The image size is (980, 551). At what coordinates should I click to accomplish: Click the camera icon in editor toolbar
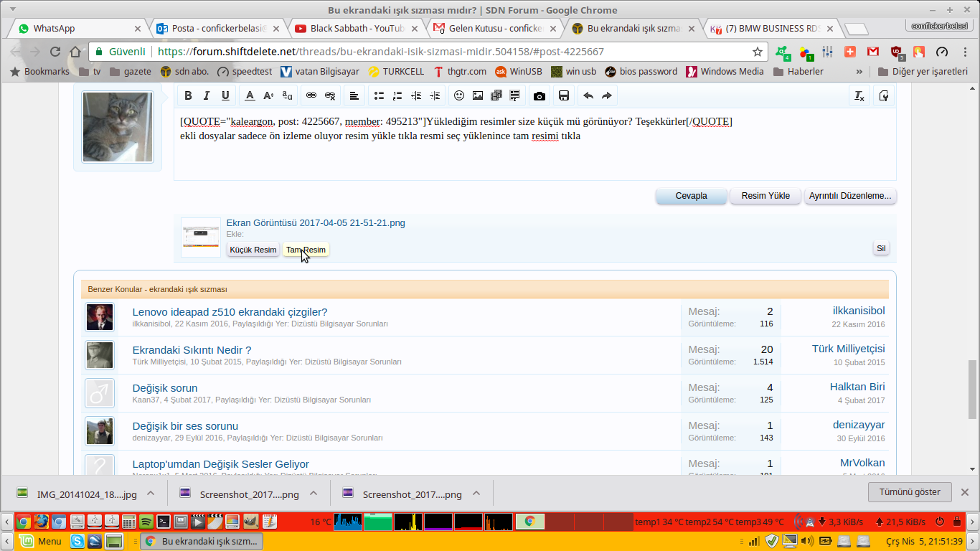pos(540,95)
